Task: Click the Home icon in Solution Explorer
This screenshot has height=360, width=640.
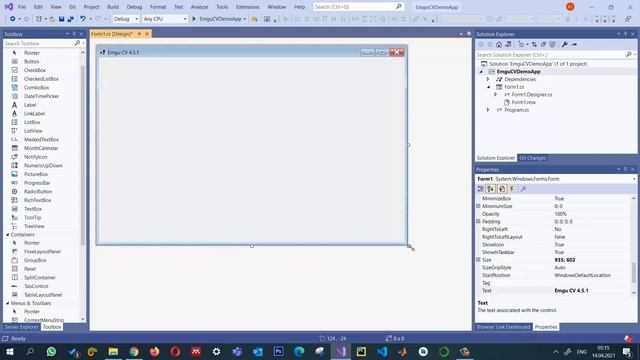Action: (499, 44)
